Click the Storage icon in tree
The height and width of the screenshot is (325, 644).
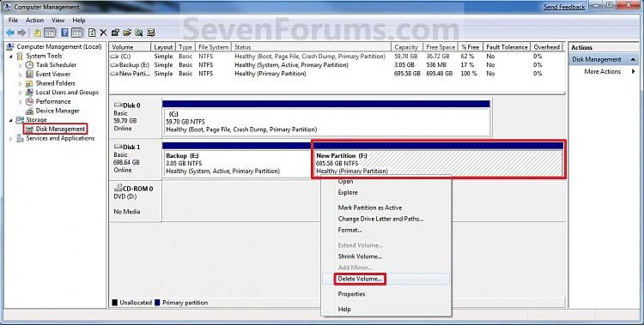pyautogui.click(x=20, y=120)
